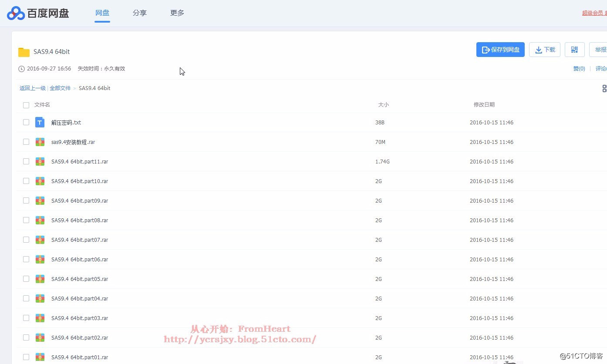Screen dimensions: 607x364
Task: Click archive icon of part04.rar row
Action: point(40,298)
